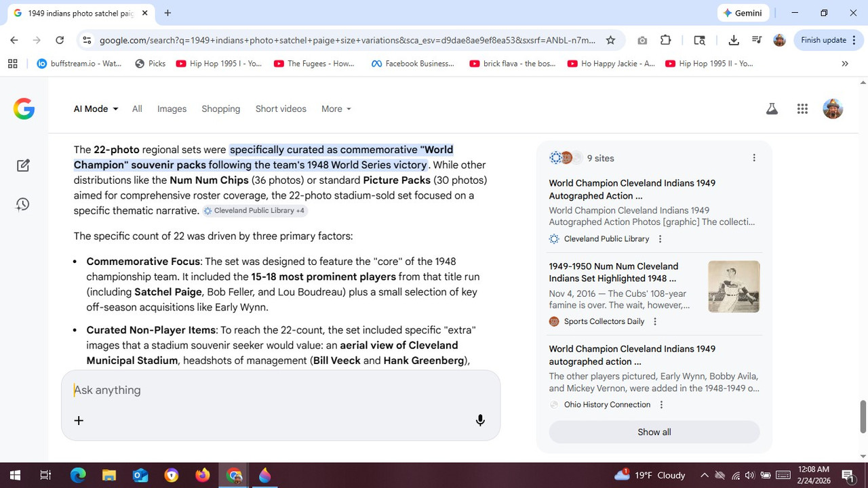Click the page's vertical scrollbar thumb

863,416
